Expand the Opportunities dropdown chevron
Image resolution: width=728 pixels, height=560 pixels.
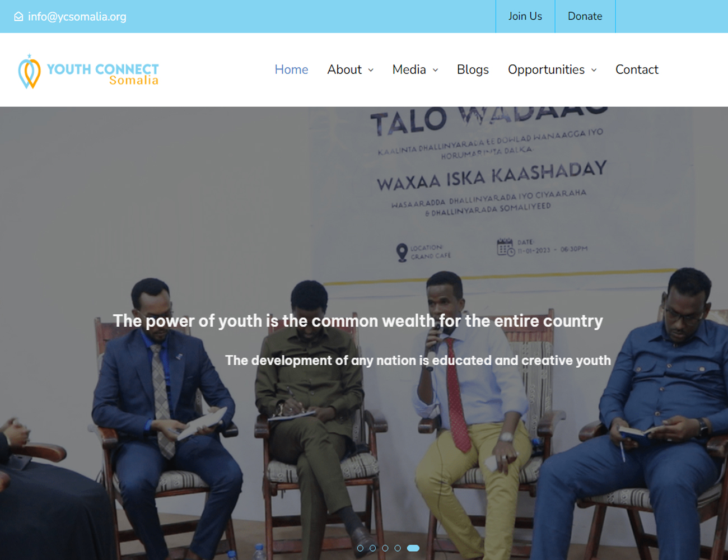pyautogui.click(x=594, y=70)
